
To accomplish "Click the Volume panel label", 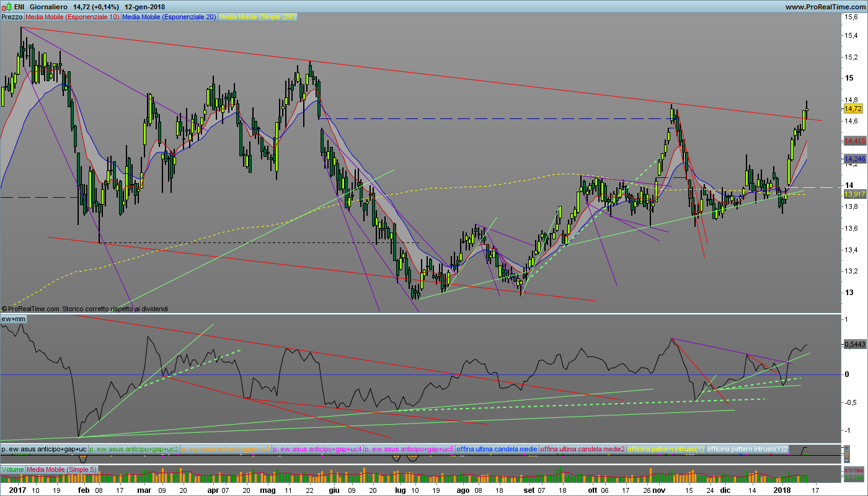I will (x=12, y=469).
